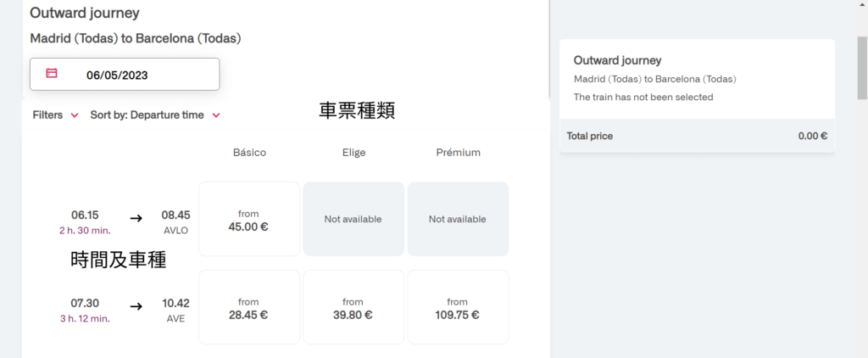Click the AVE train type label

click(x=176, y=319)
